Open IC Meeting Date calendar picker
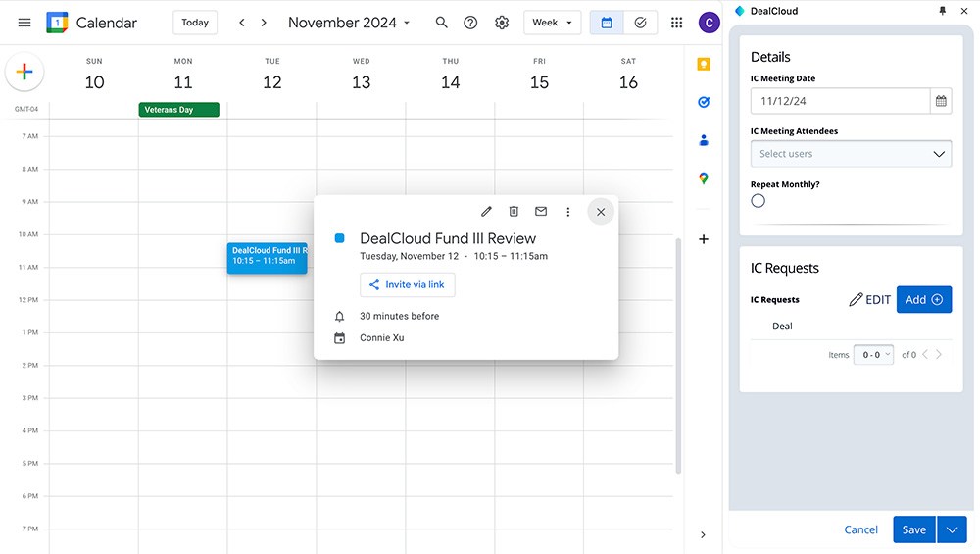Screen dimensions: 980x554 pos(941,101)
